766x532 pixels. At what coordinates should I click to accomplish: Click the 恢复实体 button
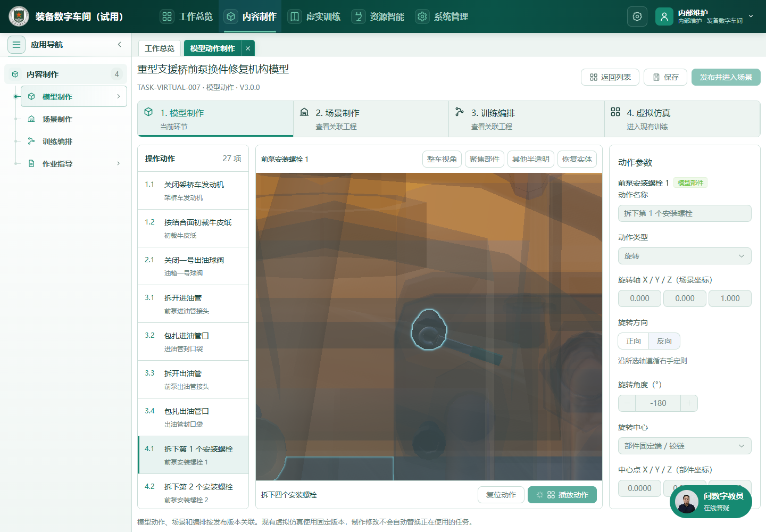point(577,159)
